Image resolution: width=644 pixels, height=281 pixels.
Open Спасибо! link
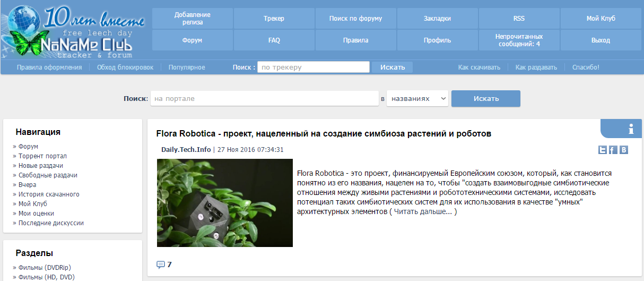coord(586,67)
